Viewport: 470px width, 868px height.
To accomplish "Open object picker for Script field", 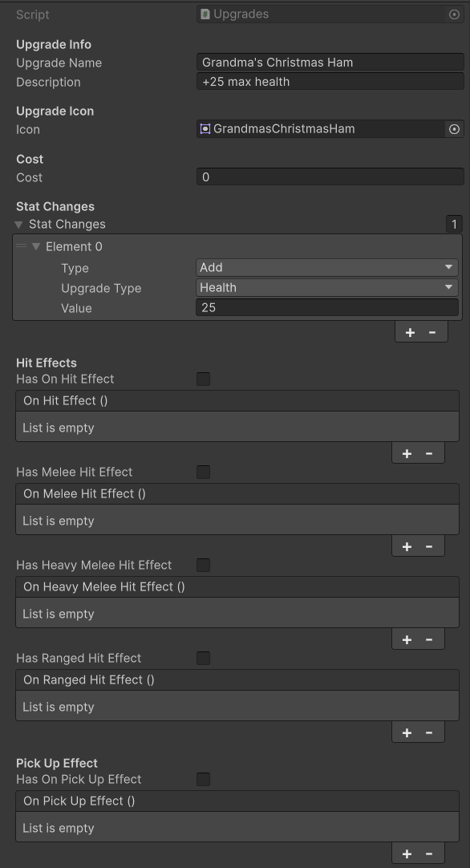I will click(x=454, y=14).
